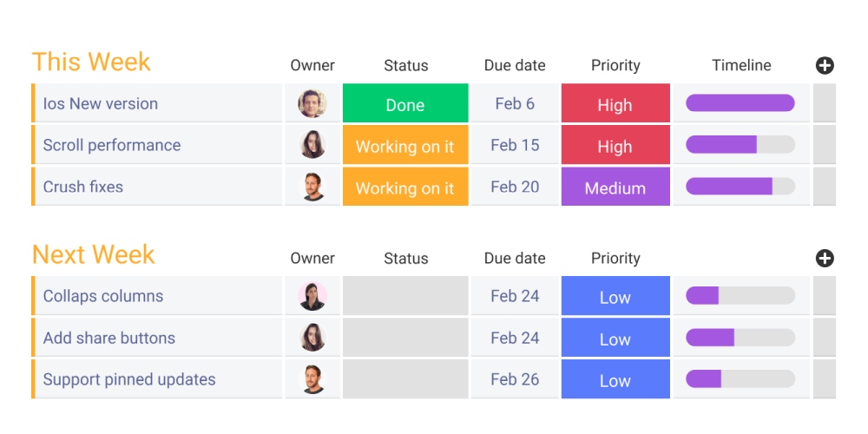Open the Done status of Ios New version

pos(405,104)
